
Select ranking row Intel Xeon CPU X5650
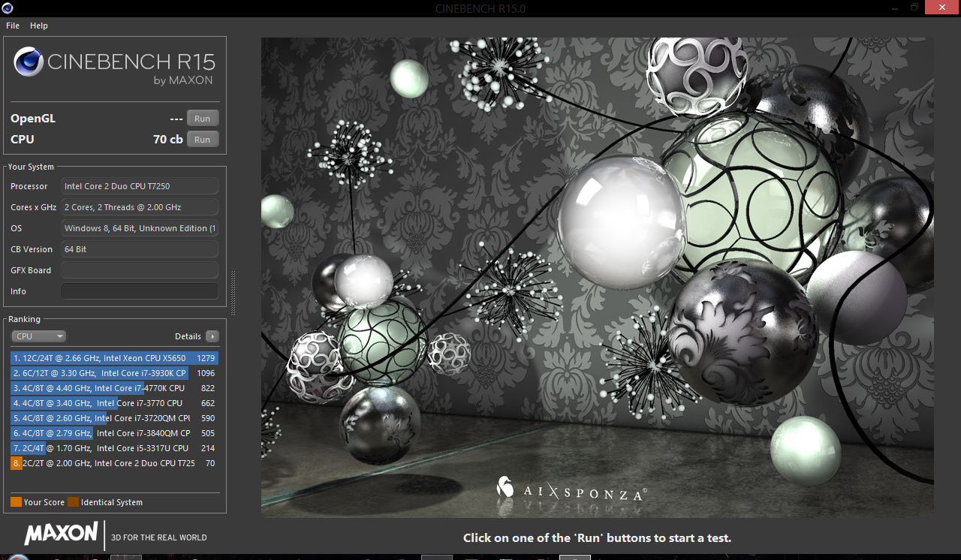tap(114, 358)
